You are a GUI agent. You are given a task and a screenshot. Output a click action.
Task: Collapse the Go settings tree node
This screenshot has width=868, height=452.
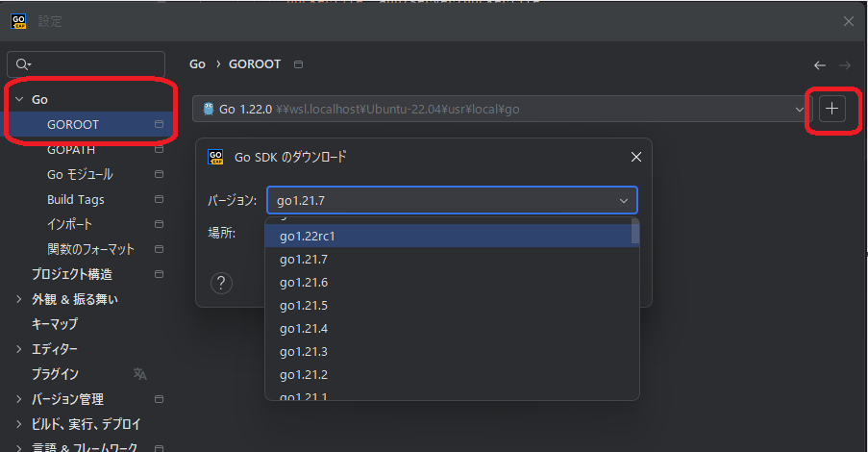[19, 99]
